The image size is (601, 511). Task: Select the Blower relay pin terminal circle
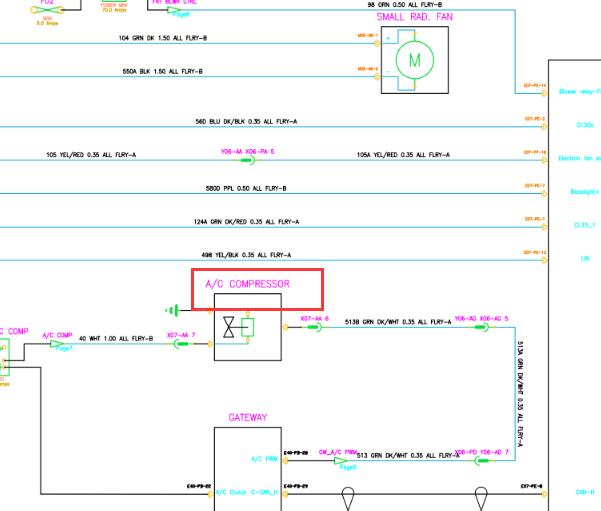[544, 93]
